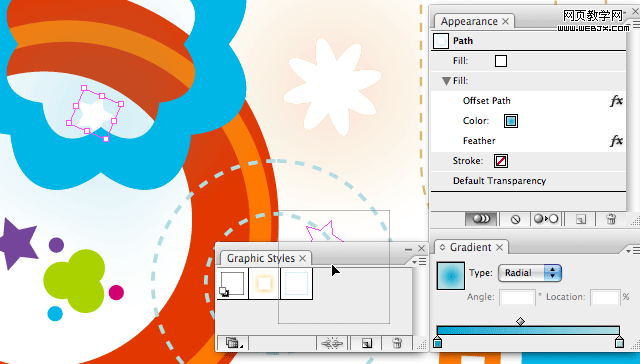The width and height of the screenshot is (640, 364).
Task: Click Break Link to Graphic Style icon
Action: [332, 343]
